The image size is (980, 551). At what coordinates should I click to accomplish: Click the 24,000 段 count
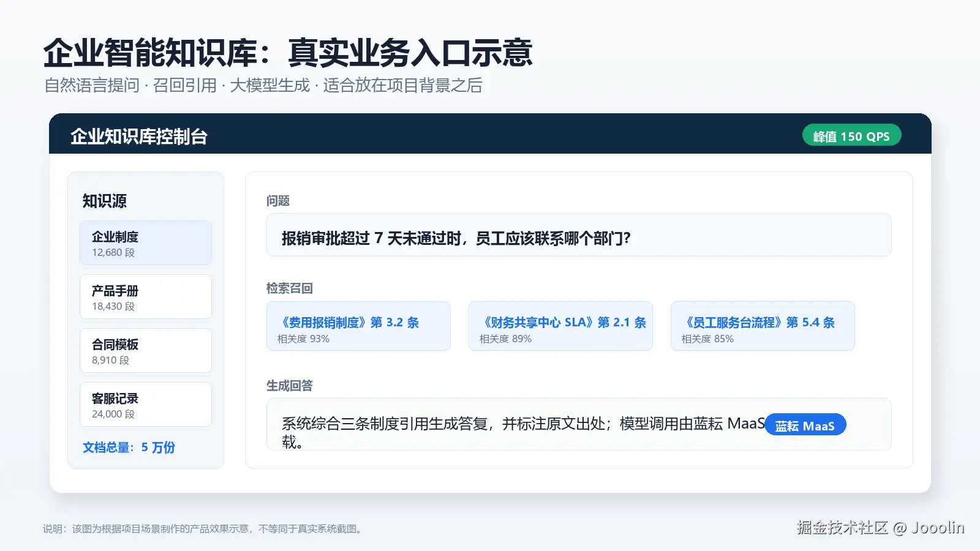113,414
